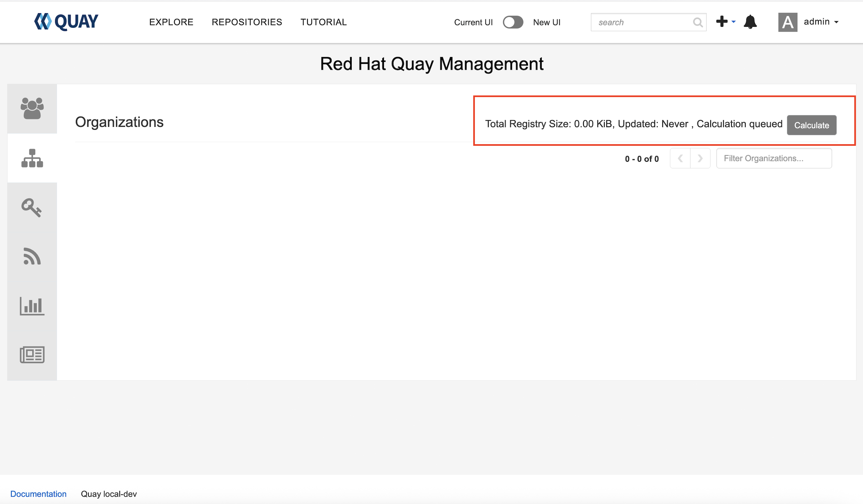Open the Users sidebar tab icon
The image size is (863, 504).
click(x=32, y=109)
